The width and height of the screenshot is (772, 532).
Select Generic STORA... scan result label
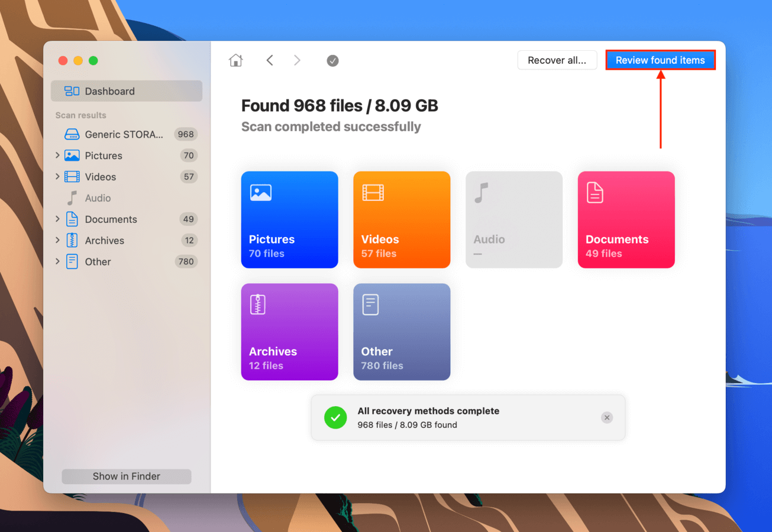[x=124, y=134]
